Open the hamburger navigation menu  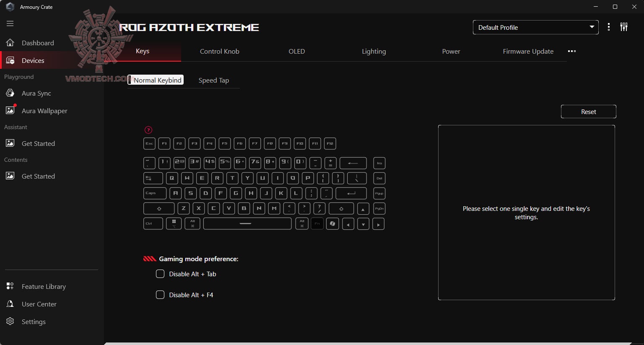(x=10, y=23)
